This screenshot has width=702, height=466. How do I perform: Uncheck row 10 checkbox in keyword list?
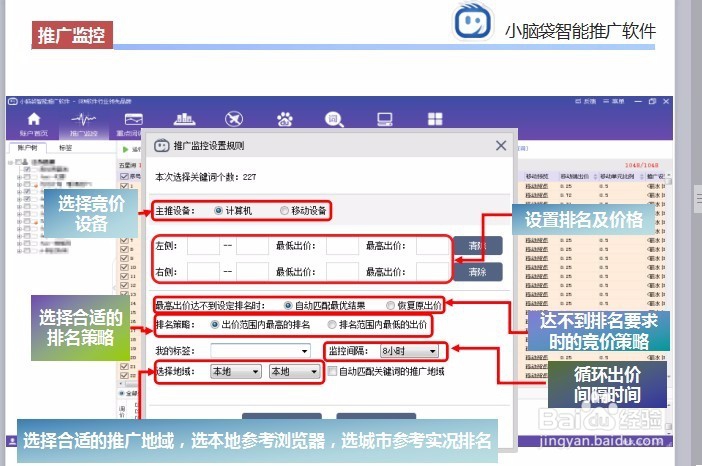(x=124, y=267)
